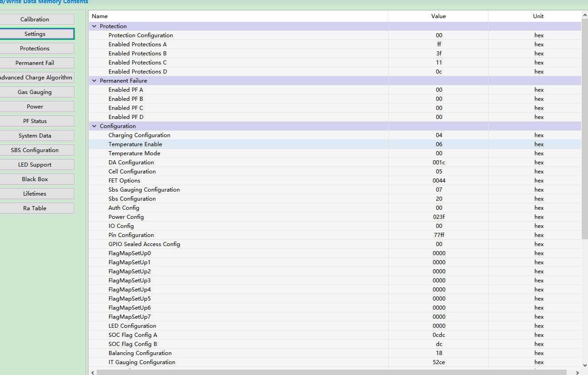
Task: Open Advanced Charge Algorithm section
Action: (35, 77)
